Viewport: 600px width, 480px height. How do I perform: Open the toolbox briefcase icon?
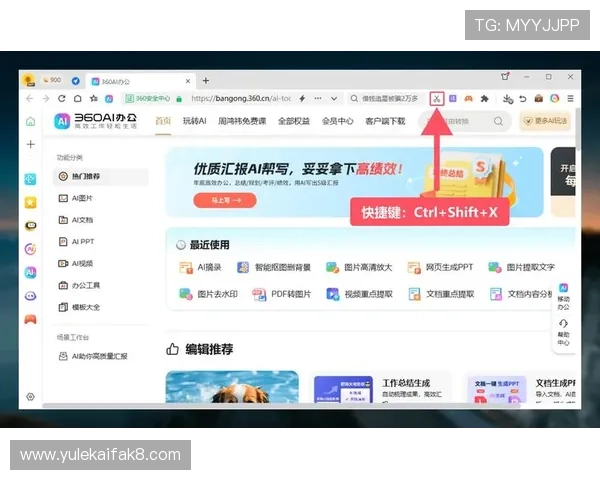pos(539,98)
